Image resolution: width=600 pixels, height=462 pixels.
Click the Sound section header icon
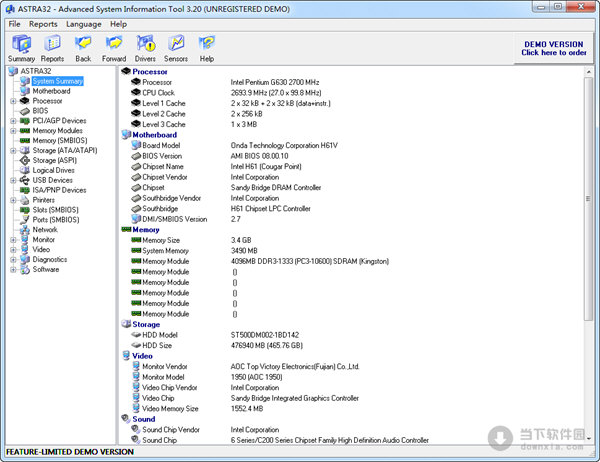coord(126,419)
